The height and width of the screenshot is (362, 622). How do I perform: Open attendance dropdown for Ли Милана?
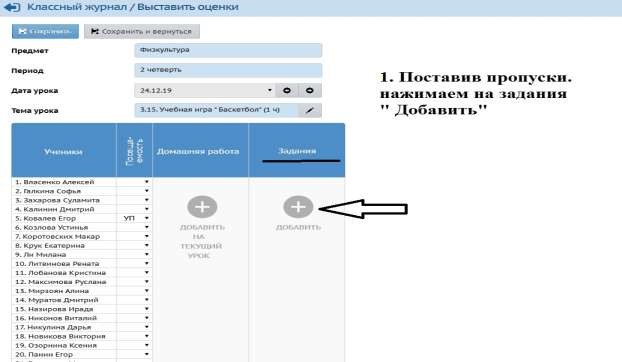coord(146,255)
